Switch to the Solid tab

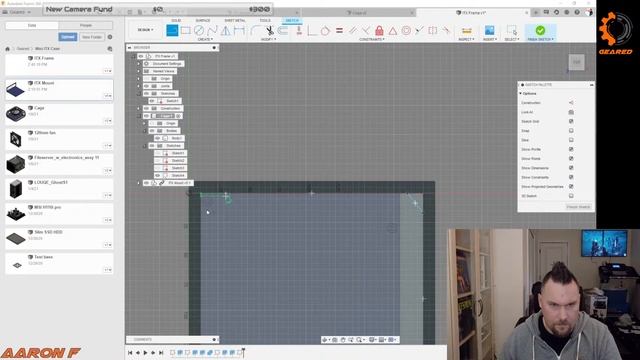click(x=176, y=20)
